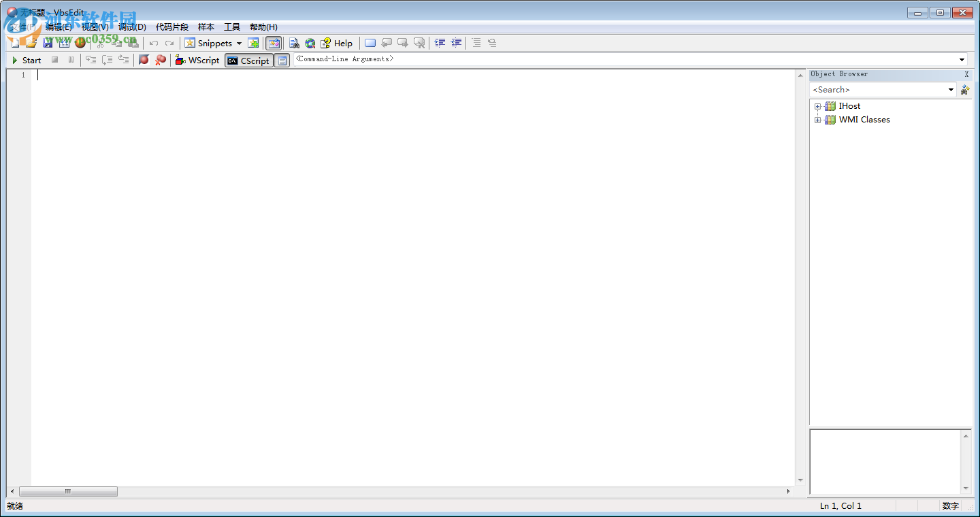Click the Redo arrow icon
Image resolution: width=980 pixels, height=517 pixels.
coord(169,43)
